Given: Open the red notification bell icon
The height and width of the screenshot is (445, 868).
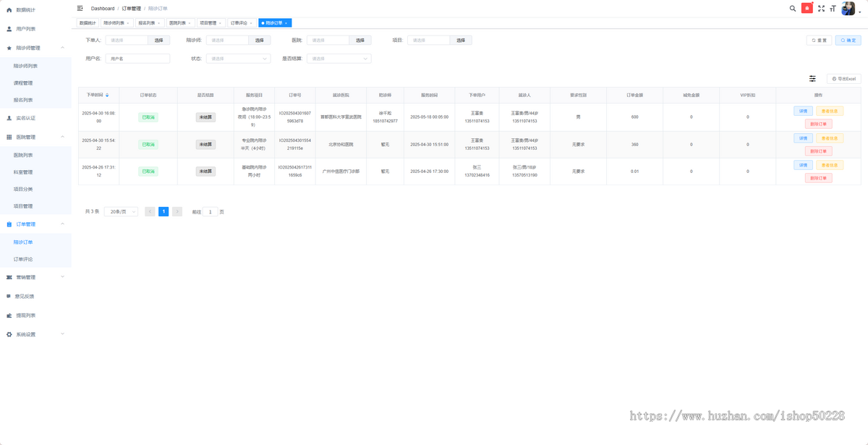Looking at the screenshot, I should 807,9.
